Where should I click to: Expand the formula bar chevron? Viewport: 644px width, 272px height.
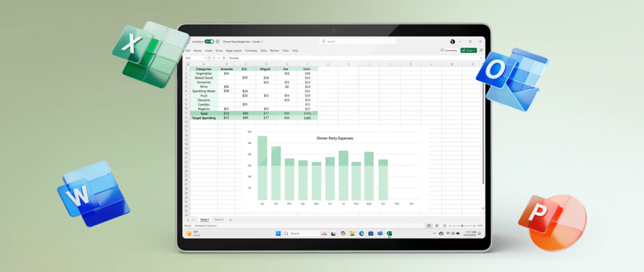[480, 58]
